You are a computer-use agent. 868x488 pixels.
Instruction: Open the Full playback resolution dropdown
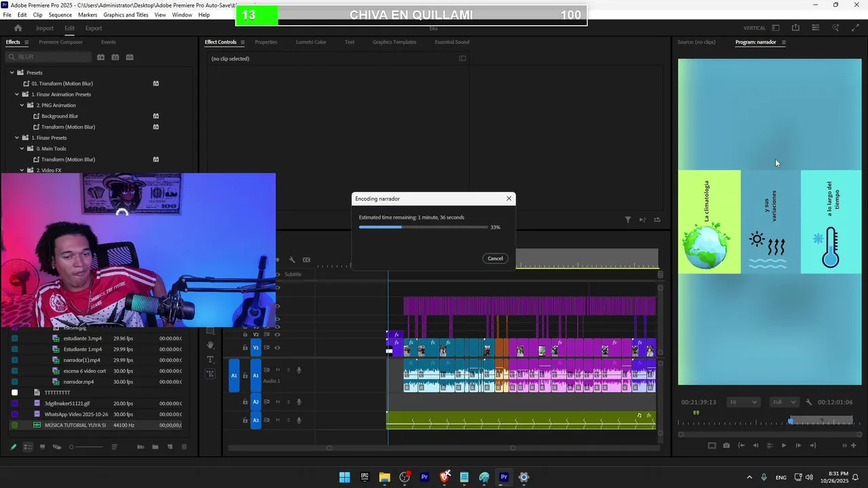785,402
